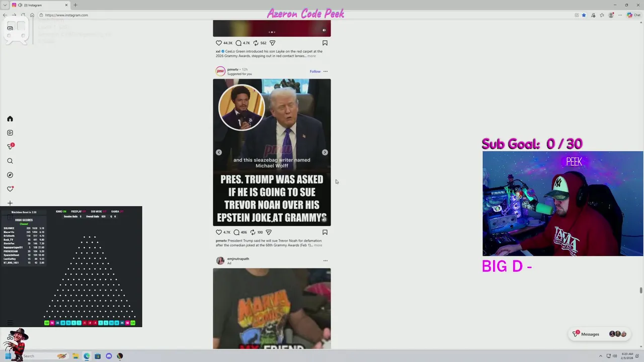The image size is (644, 362).
Task: Open Microsoft Store from taskbar
Action: pos(98,356)
